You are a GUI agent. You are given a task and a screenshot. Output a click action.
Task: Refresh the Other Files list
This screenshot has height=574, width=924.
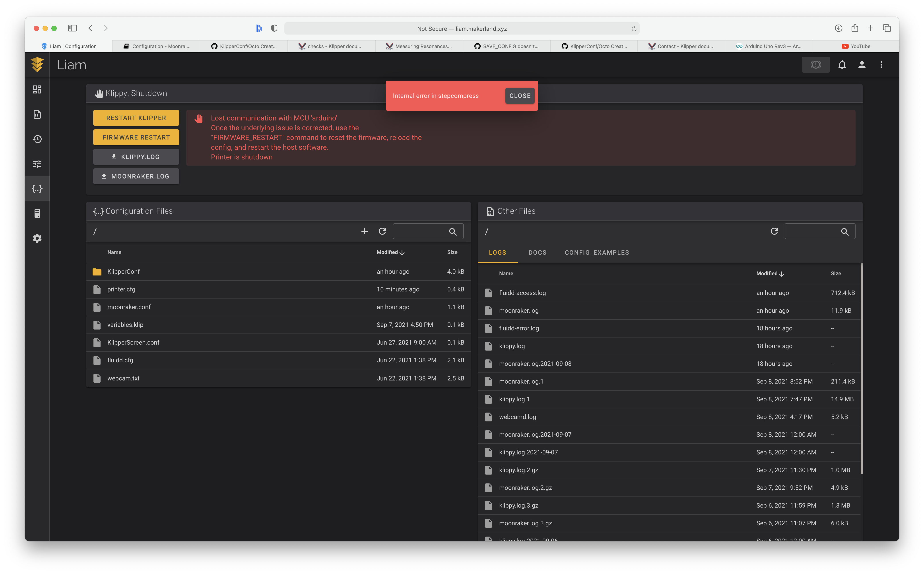(774, 231)
